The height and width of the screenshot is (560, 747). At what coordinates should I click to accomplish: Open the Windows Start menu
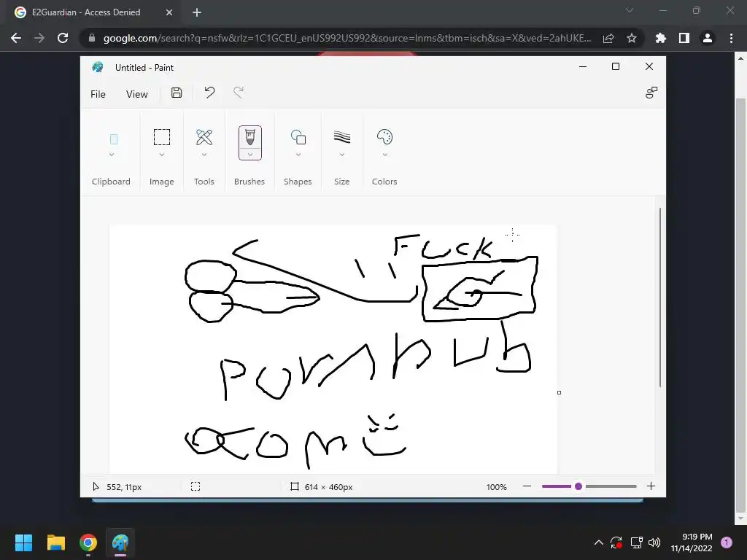(23, 542)
